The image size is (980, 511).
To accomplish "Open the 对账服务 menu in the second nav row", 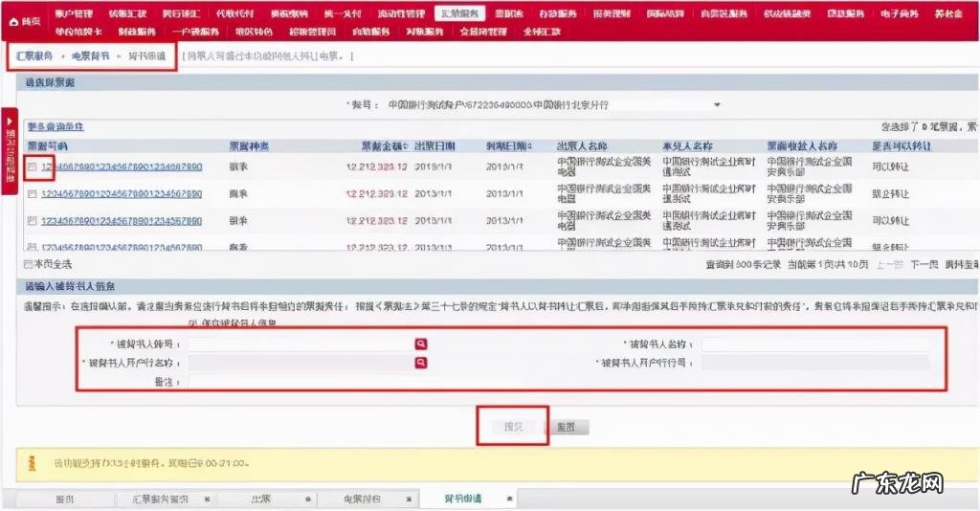I will (424, 32).
